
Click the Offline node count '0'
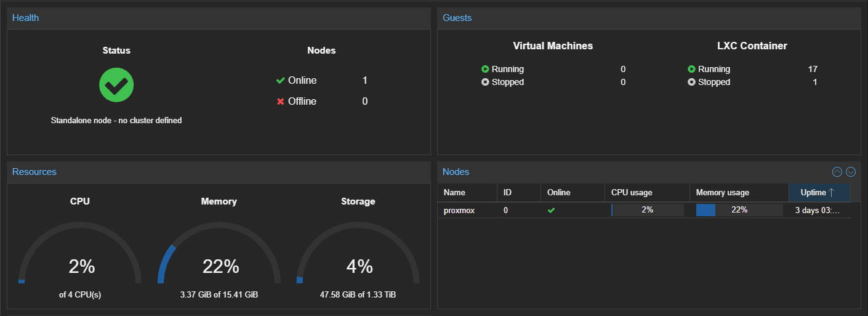pos(365,102)
